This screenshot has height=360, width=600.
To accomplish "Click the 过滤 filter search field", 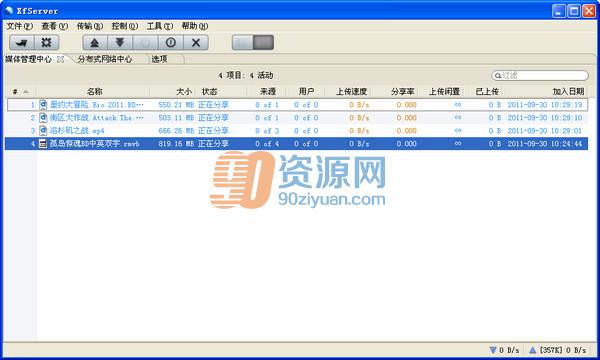I will (x=540, y=75).
